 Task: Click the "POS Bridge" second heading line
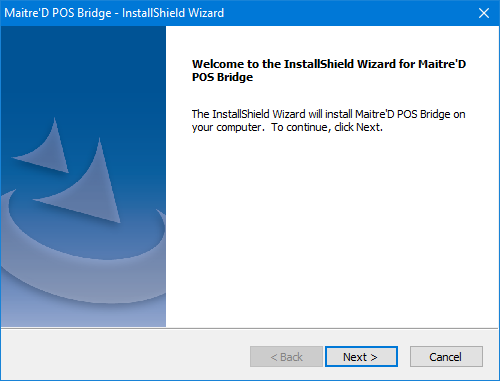click(x=222, y=77)
